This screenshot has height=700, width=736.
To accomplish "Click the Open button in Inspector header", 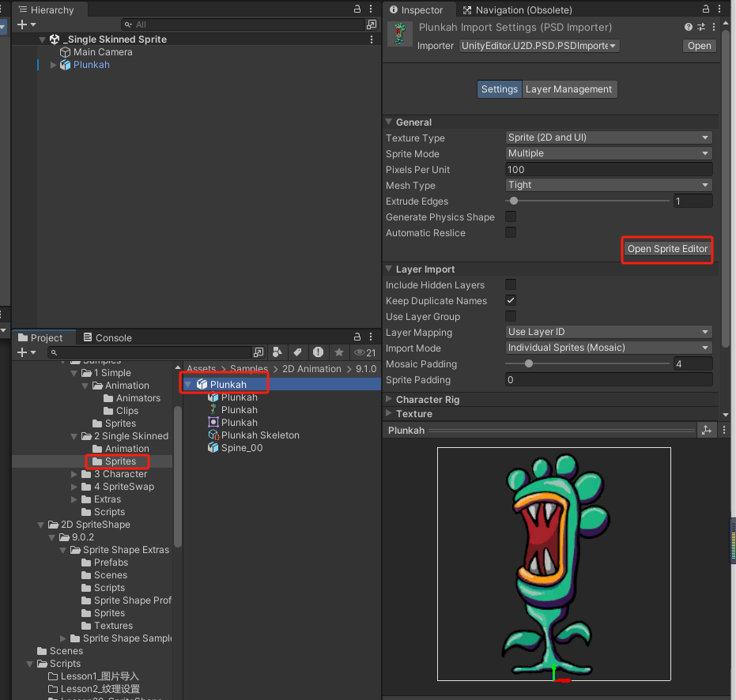I will pyautogui.click(x=699, y=46).
